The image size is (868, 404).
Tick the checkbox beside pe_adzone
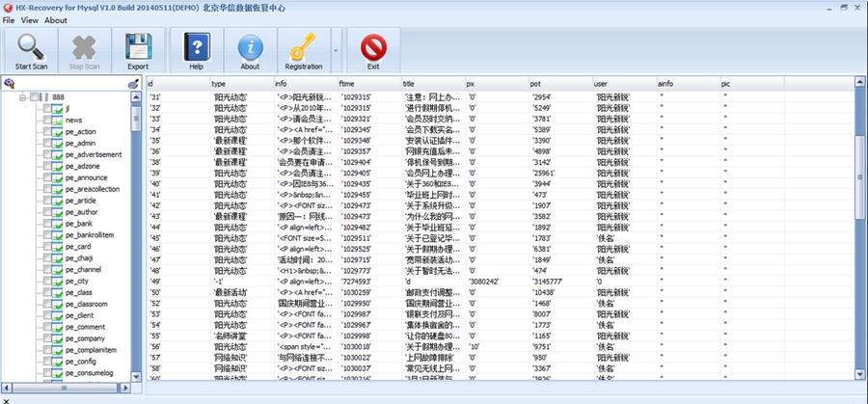pyautogui.click(x=47, y=166)
